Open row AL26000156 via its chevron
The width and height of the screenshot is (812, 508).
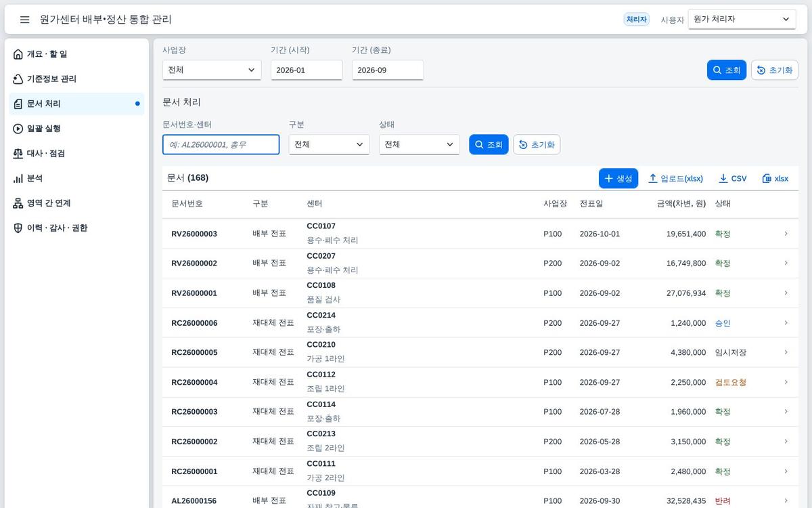pos(786,501)
